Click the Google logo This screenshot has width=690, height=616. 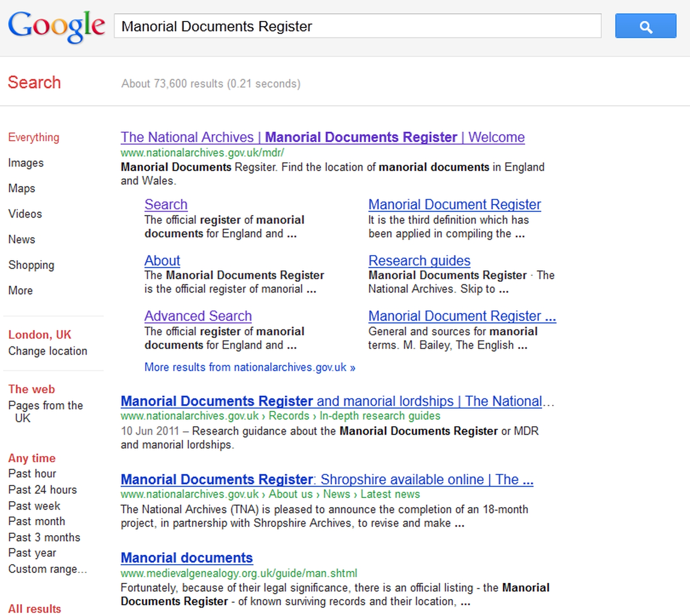pyautogui.click(x=57, y=26)
